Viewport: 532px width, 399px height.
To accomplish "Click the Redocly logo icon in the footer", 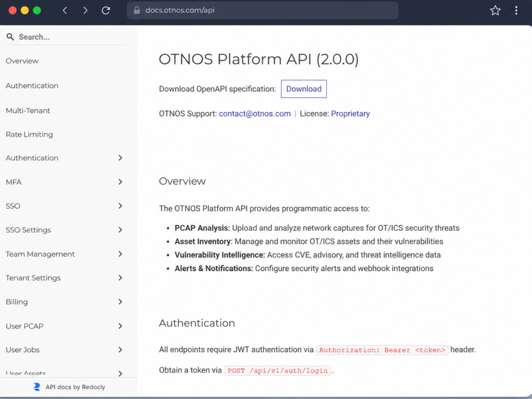I will 37,387.
